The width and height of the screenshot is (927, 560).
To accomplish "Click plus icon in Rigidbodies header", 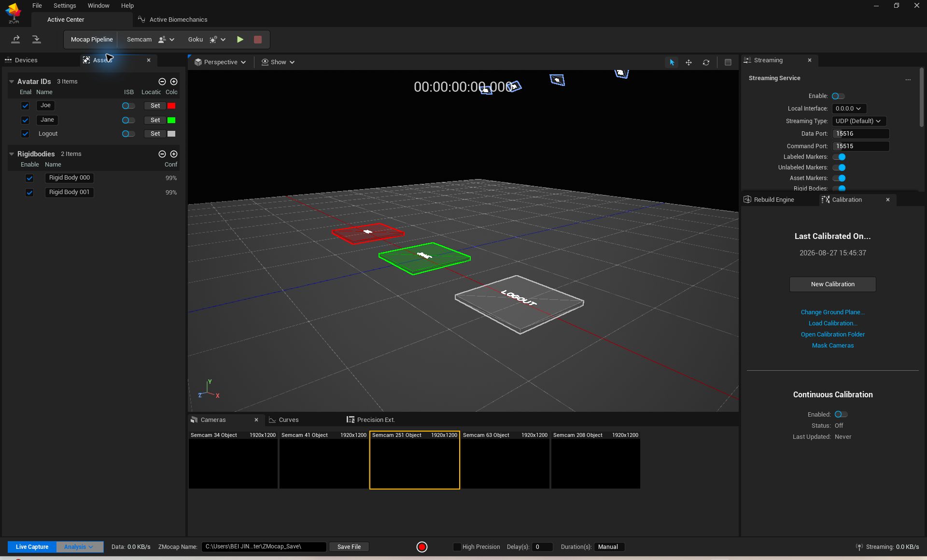I will coord(174,154).
